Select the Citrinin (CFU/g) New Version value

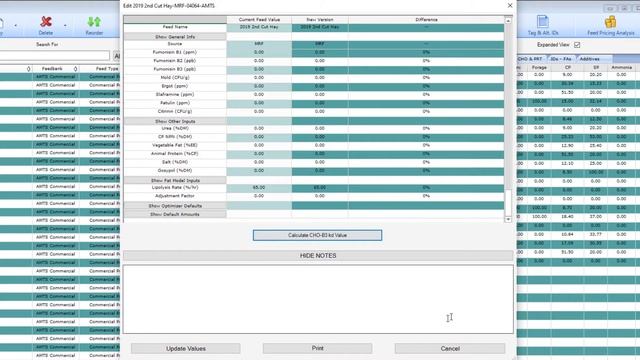pyautogui.click(x=320, y=111)
